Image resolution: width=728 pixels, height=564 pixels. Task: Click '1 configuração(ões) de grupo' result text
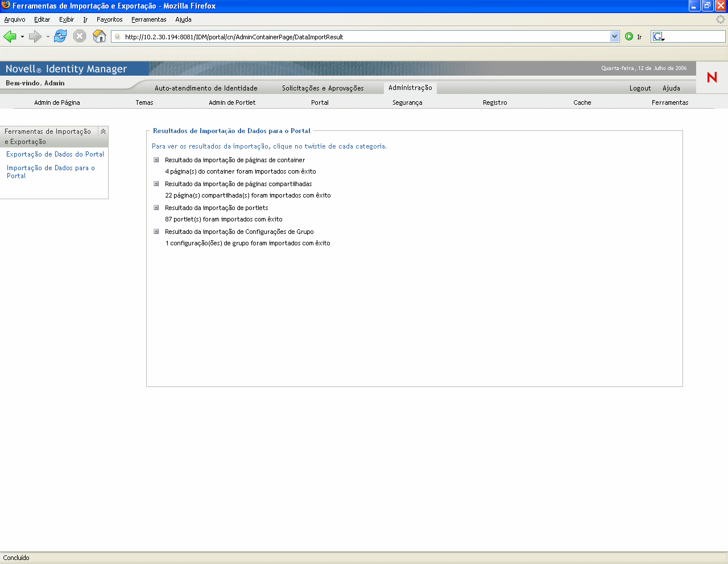click(247, 243)
